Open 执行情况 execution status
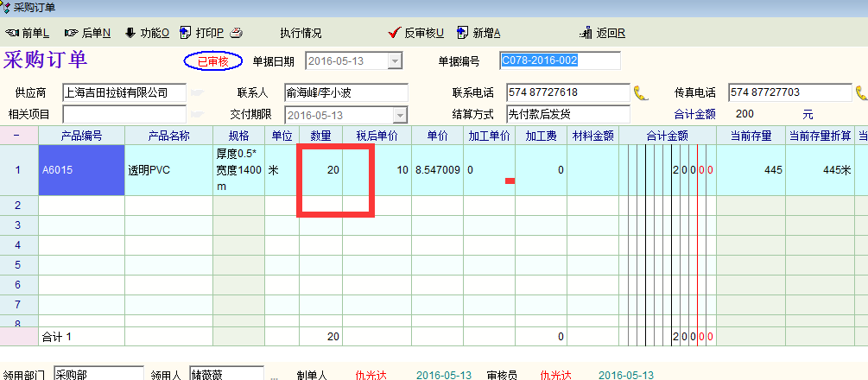Image resolution: width=868 pixels, height=380 pixels. coord(301,33)
